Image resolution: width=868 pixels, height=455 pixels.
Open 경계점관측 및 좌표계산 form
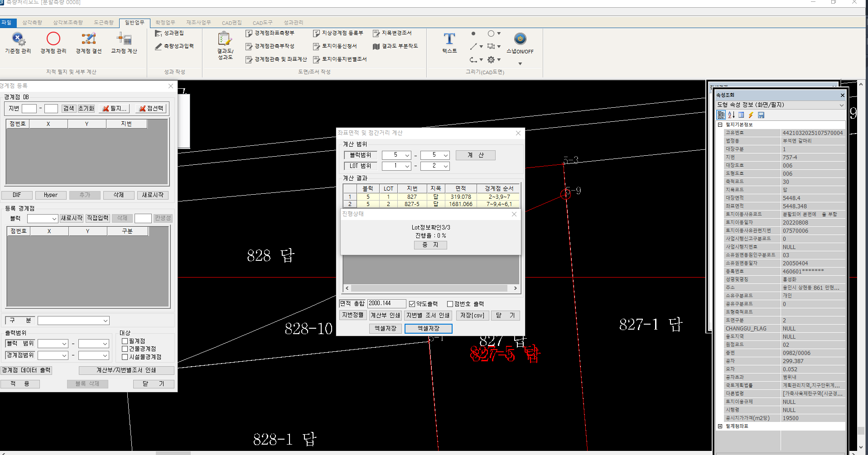pyautogui.click(x=276, y=59)
